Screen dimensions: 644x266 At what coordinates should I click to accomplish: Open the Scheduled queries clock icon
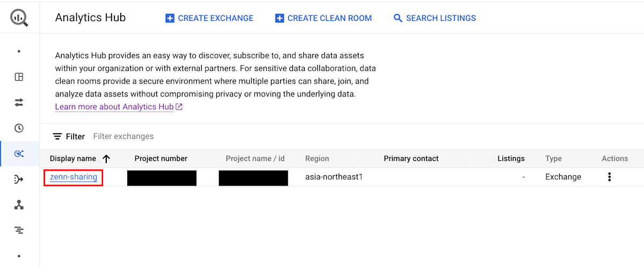point(19,128)
